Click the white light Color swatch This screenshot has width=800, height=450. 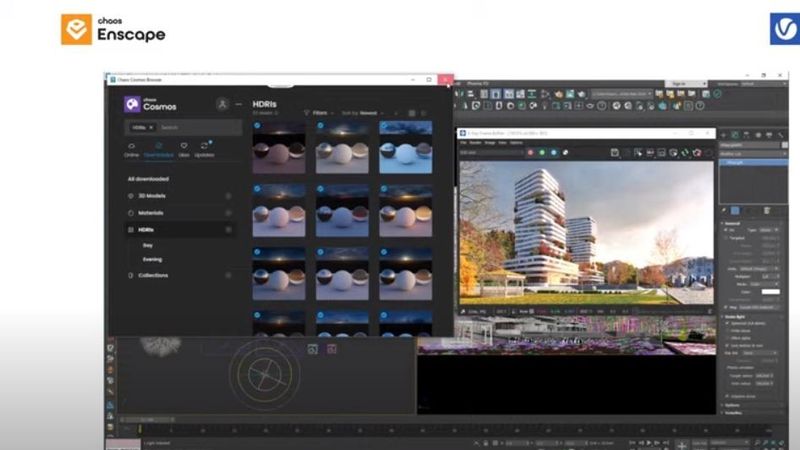pos(770,292)
